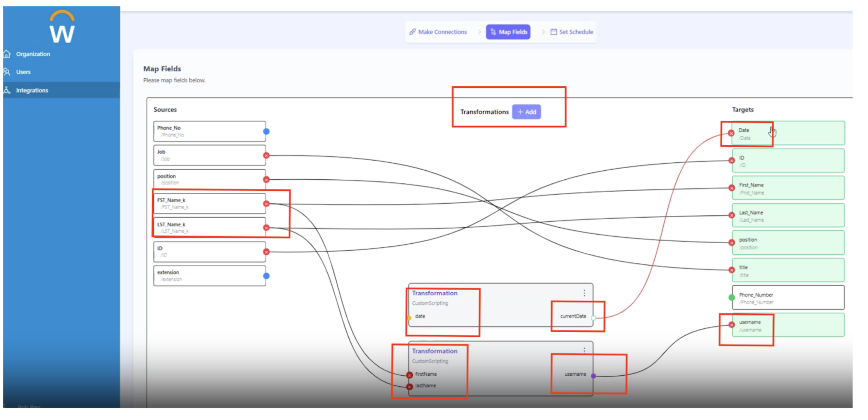Click the red X beside the firstName transformation input
The image size is (868, 420).
(x=409, y=374)
